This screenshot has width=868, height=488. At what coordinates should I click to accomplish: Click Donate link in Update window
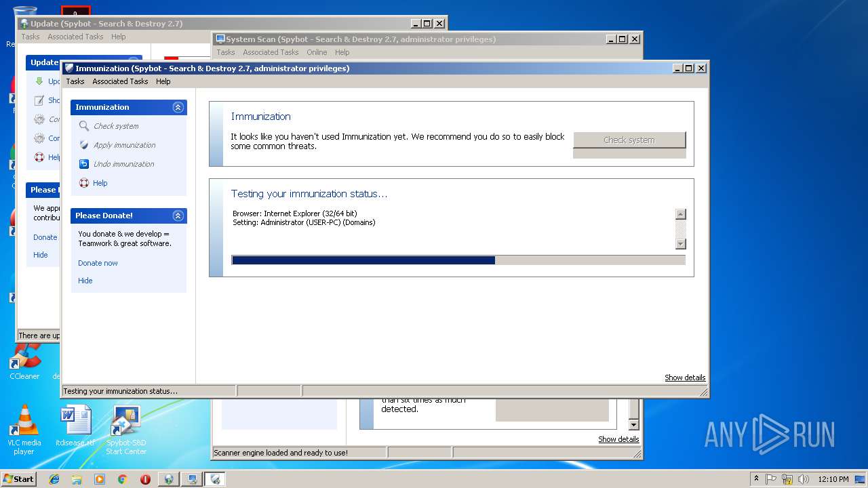45,237
